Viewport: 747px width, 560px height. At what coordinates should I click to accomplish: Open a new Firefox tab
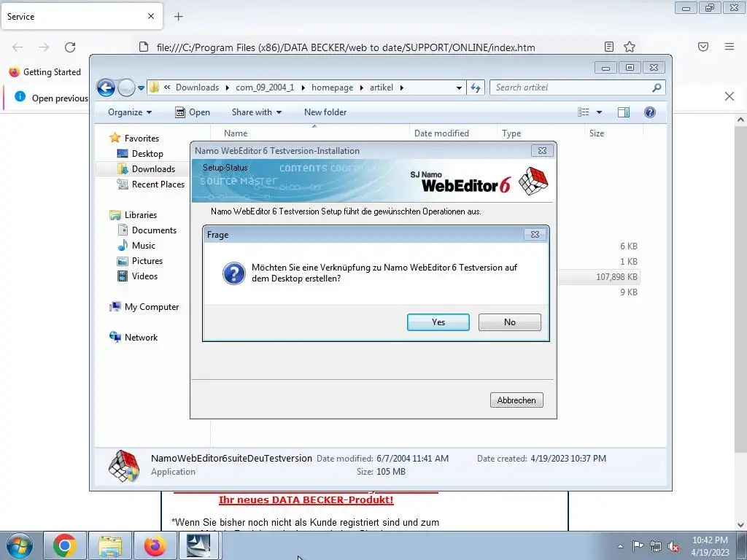(178, 17)
